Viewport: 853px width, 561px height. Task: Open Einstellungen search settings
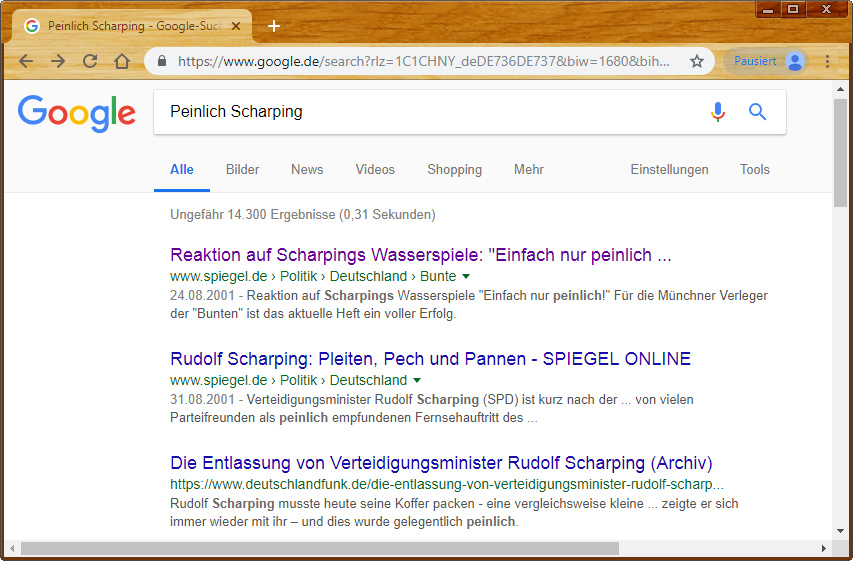669,169
